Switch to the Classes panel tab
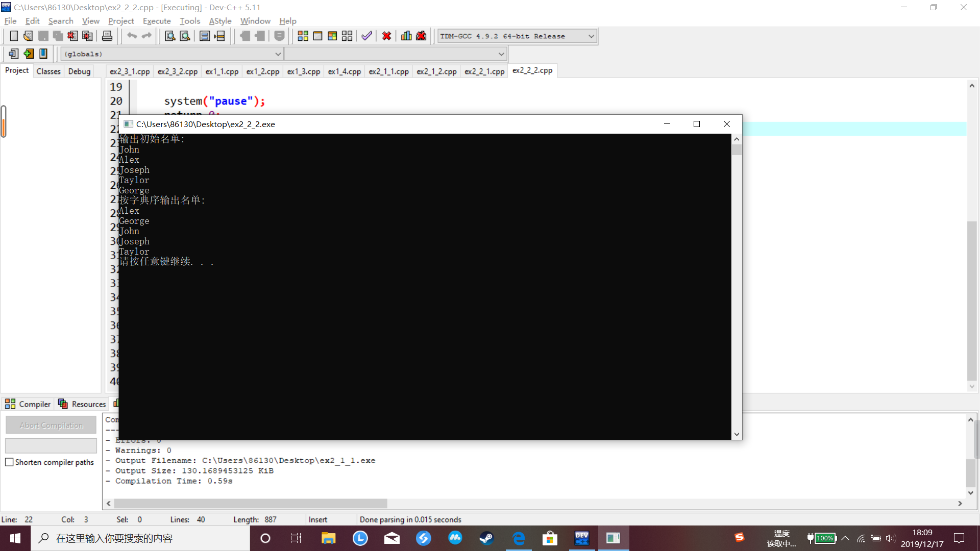The width and height of the screenshot is (980, 551). click(x=48, y=71)
